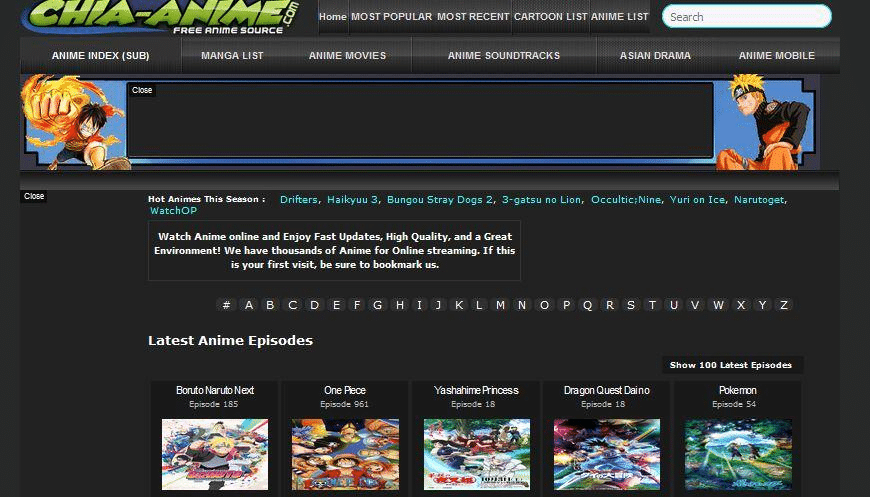870x497 pixels.
Task: Open MOST RECENT section
Action: click(473, 17)
